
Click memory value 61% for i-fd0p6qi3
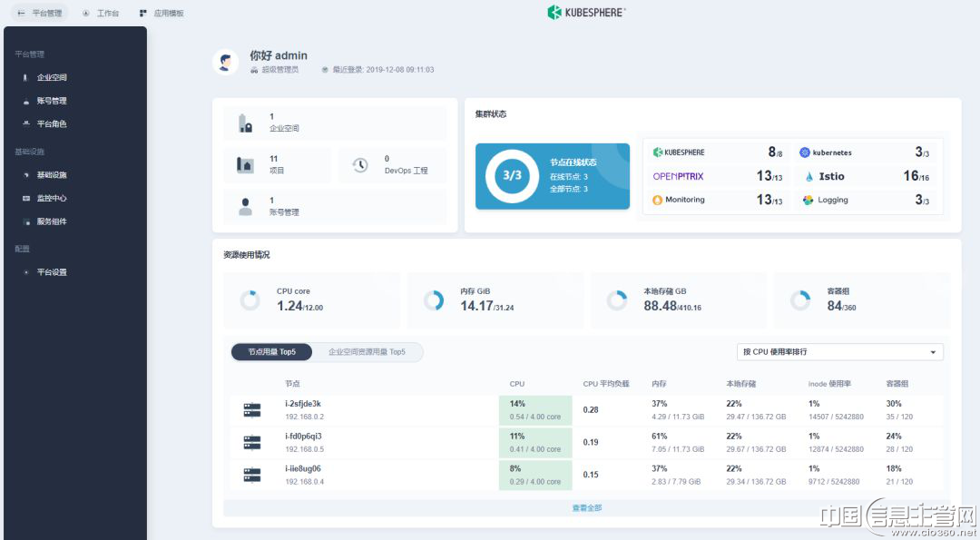660,437
